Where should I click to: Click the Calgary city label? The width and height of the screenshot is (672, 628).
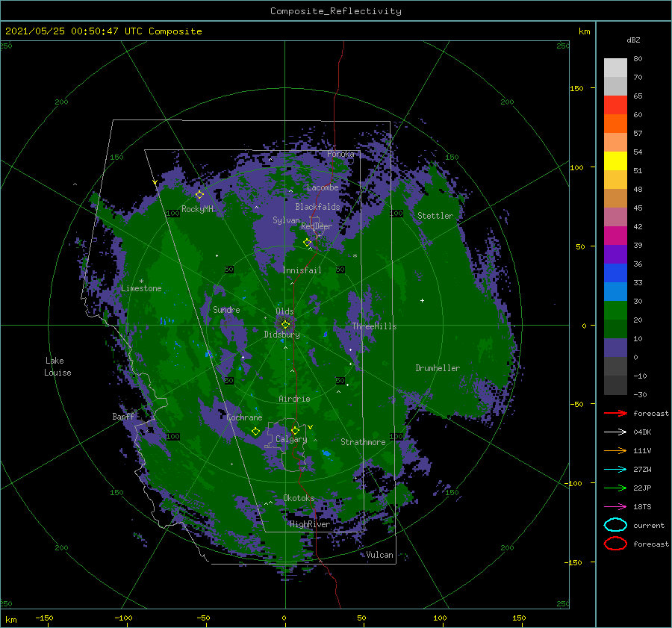click(x=291, y=439)
